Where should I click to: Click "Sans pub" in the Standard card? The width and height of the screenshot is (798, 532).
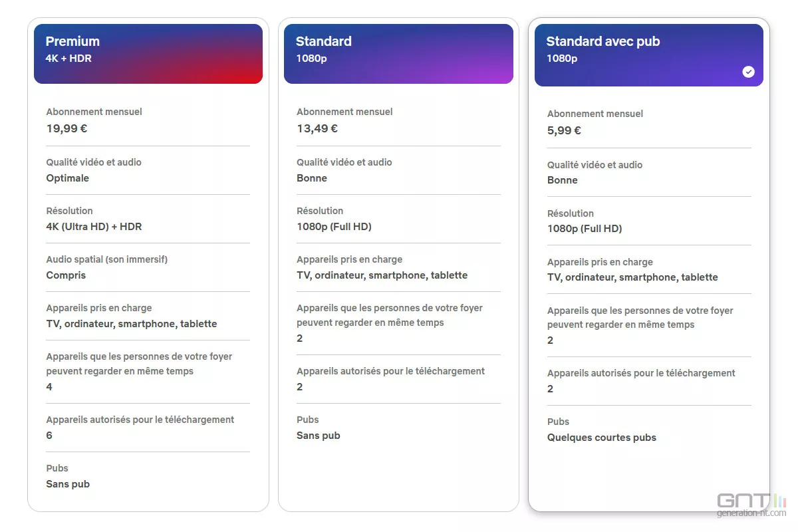pyautogui.click(x=318, y=436)
